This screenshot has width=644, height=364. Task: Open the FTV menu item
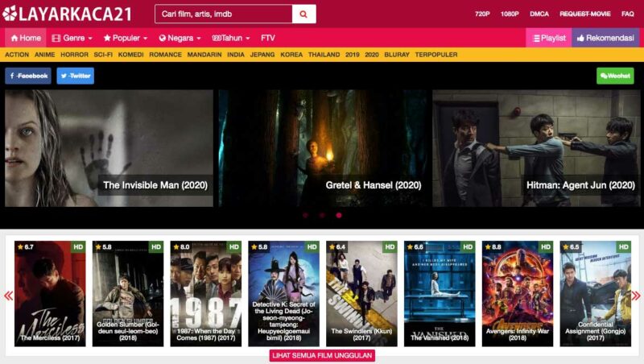(x=268, y=38)
